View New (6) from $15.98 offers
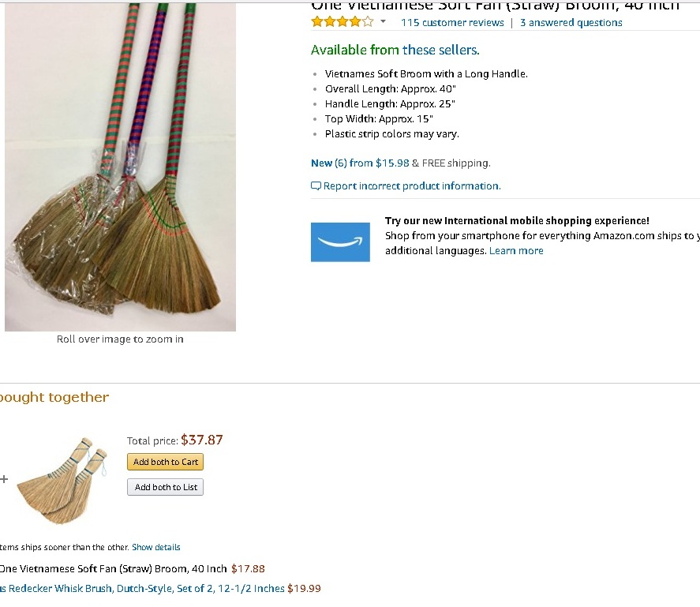 click(x=360, y=163)
